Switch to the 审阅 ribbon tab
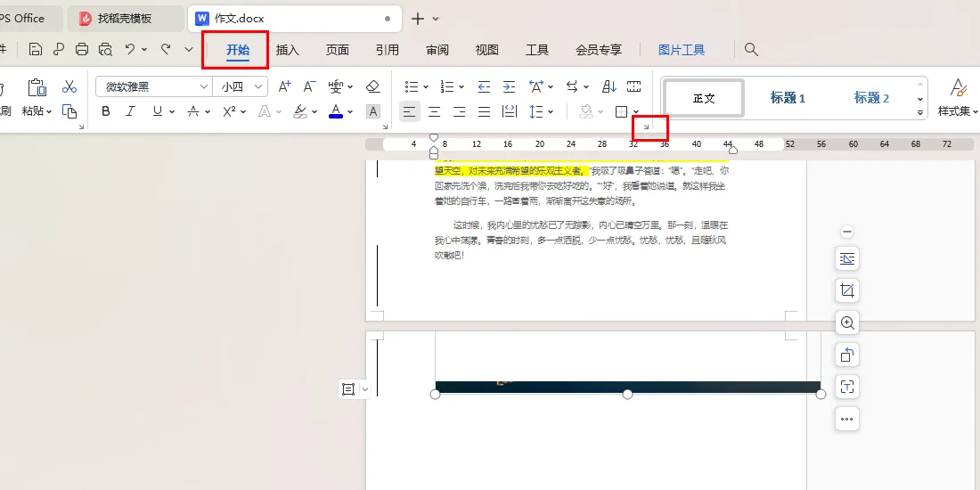This screenshot has height=490, width=980. (x=437, y=50)
